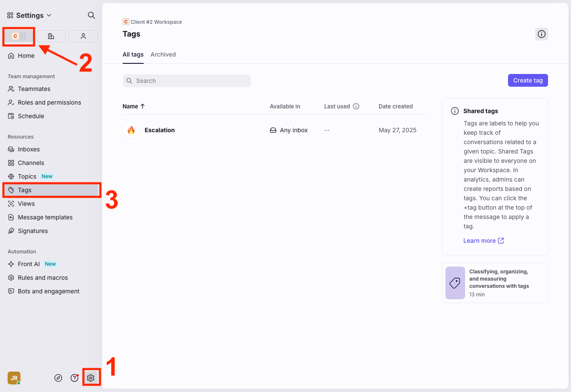This screenshot has width=571, height=392.
Task: Click the JR user avatar
Action: click(x=14, y=378)
